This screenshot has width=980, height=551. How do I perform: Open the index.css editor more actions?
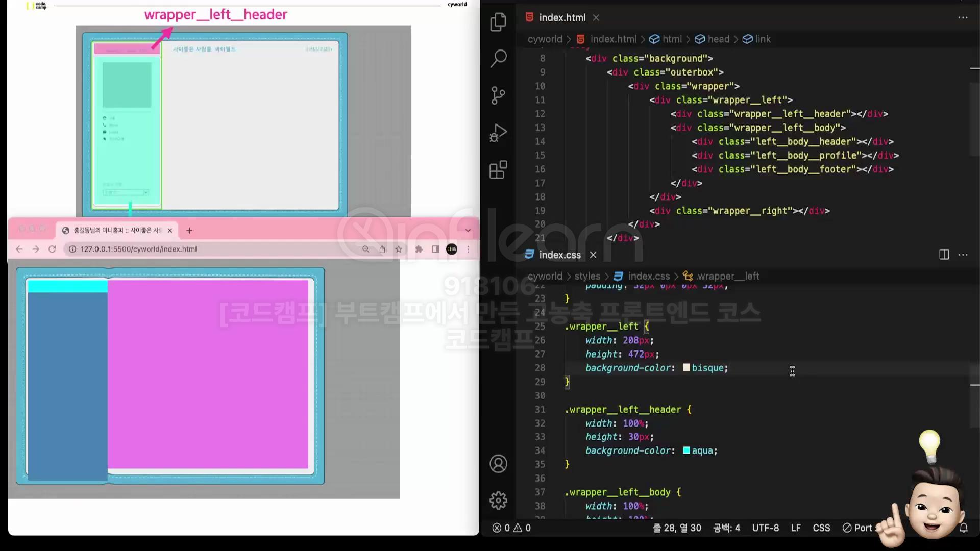[x=963, y=255]
